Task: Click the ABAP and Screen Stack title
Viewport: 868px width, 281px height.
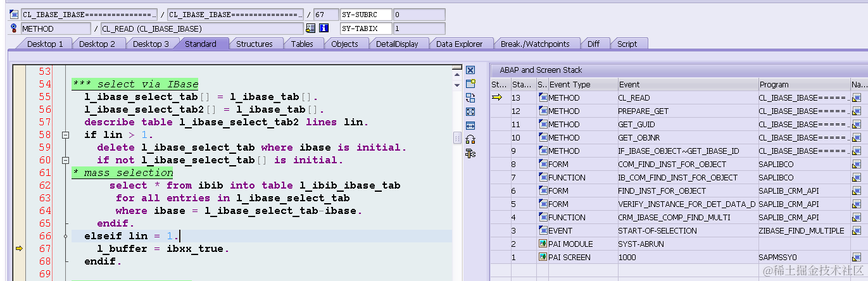Action: click(x=541, y=70)
